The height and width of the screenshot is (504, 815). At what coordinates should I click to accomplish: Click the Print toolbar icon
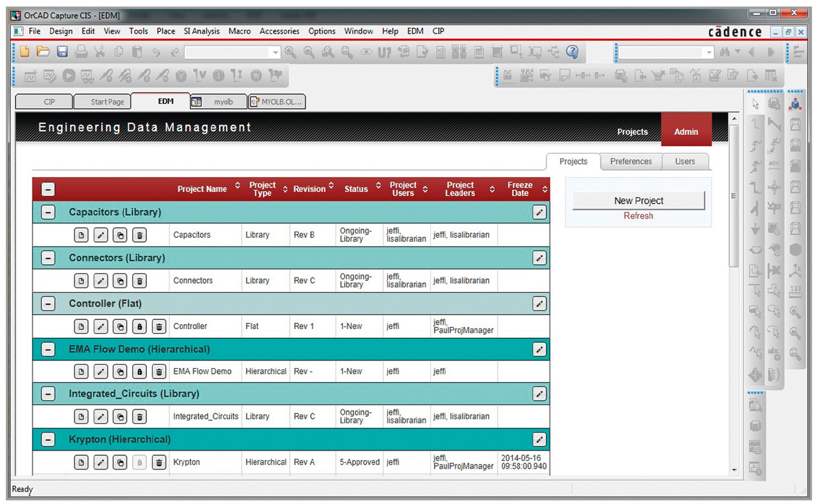pyautogui.click(x=81, y=52)
